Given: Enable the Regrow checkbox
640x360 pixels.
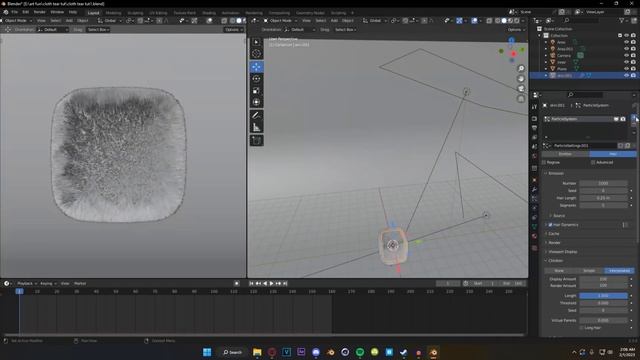Looking at the screenshot, I should click(544, 162).
